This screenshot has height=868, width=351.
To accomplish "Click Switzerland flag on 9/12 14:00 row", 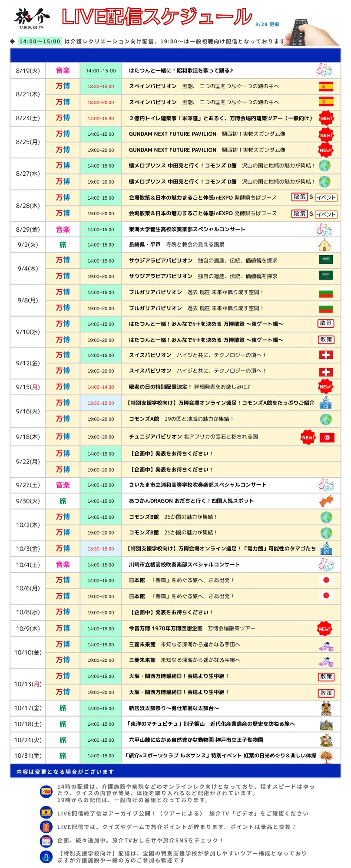I will pos(326,355).
